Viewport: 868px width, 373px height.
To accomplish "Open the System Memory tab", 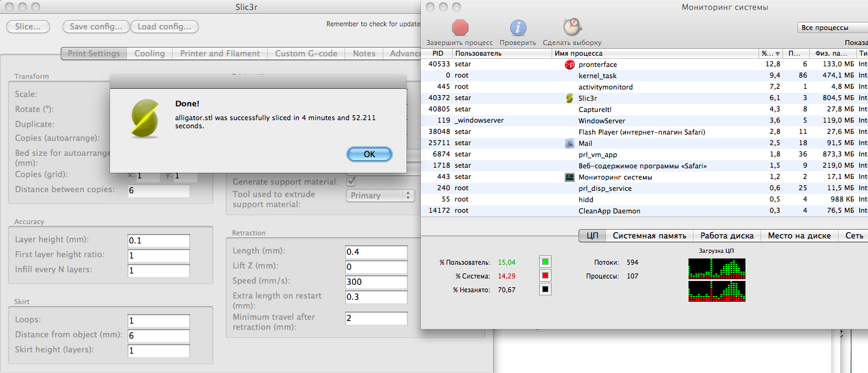I will [649, 236].
